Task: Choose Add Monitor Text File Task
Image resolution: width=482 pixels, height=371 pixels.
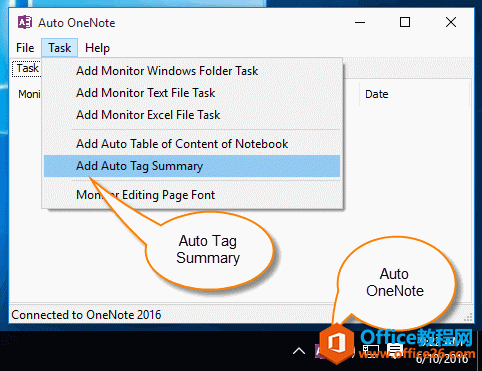Action: [x=192, y=93]
